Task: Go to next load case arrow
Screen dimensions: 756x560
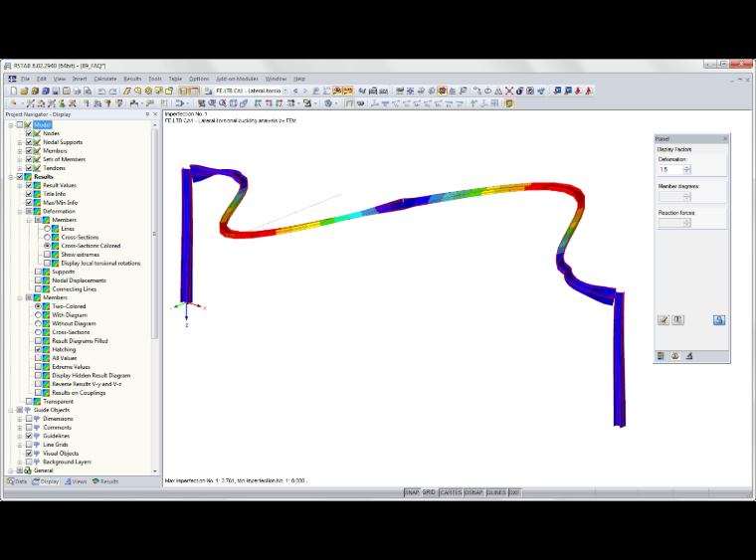Action: point(305,91)
